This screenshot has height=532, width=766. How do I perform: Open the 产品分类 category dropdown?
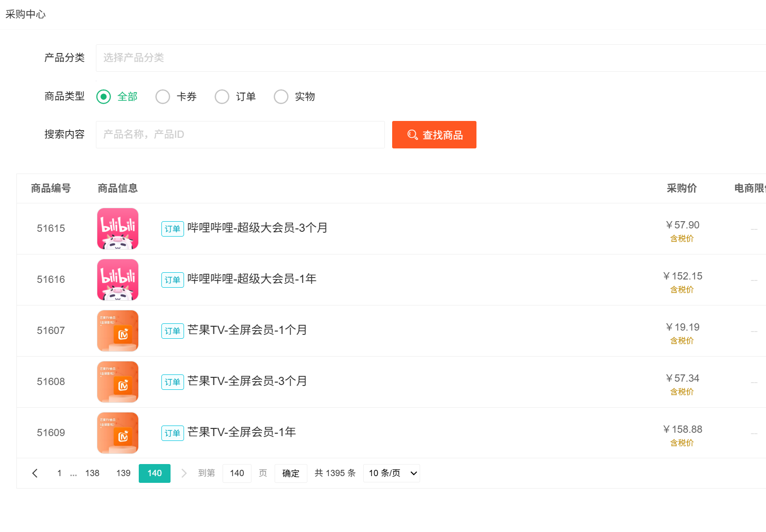pos(429,58)
